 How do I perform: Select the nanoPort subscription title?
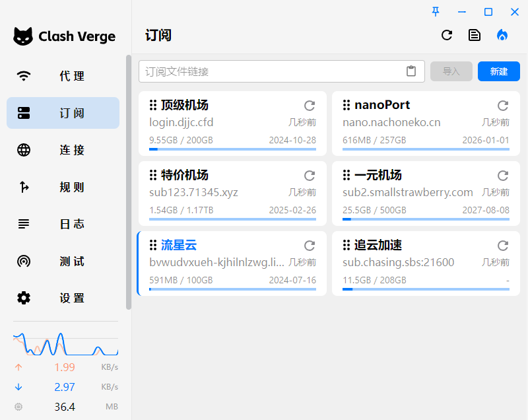pos(382,105)
